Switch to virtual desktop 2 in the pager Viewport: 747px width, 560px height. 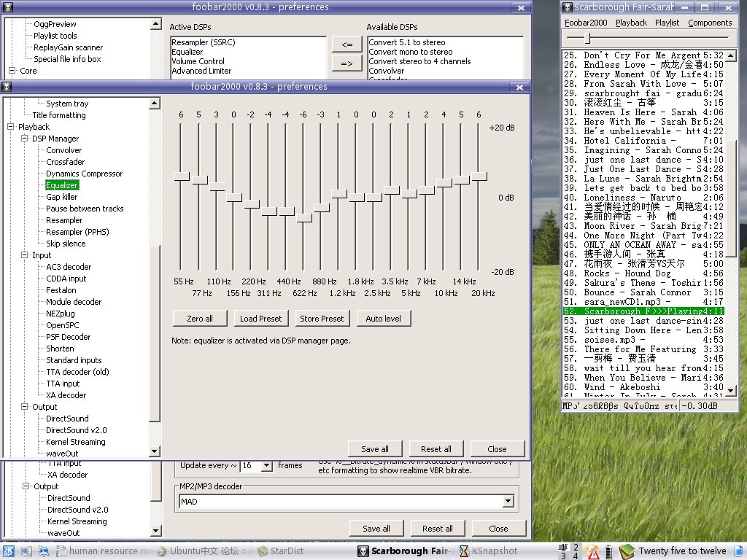coord(576,547)
